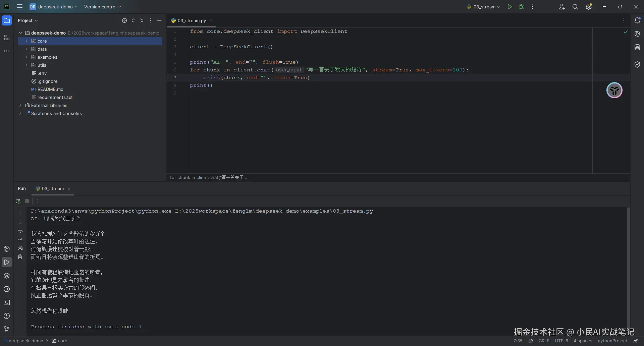This screenshot has height=346, width=644.
Task: Toggle the read-only lock icon
Action: click(636, 341)
